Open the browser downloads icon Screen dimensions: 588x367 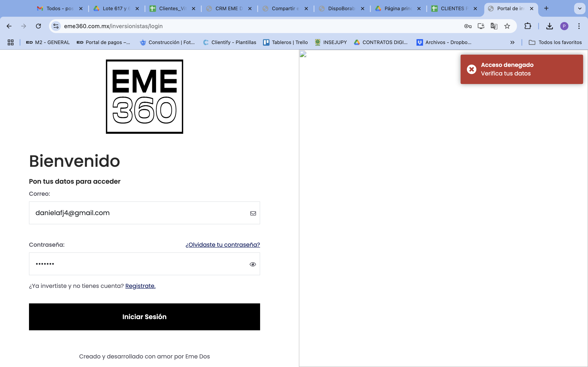pos(549,26)
